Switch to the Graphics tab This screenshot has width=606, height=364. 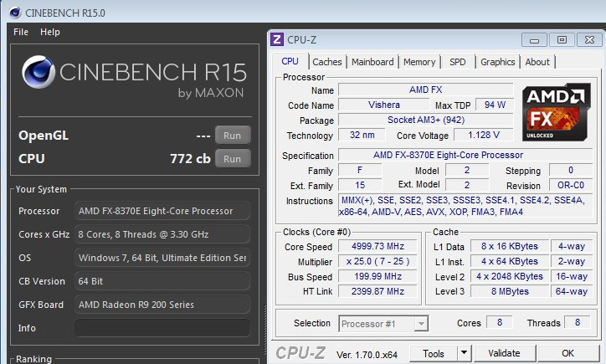[x=497, y=62]
